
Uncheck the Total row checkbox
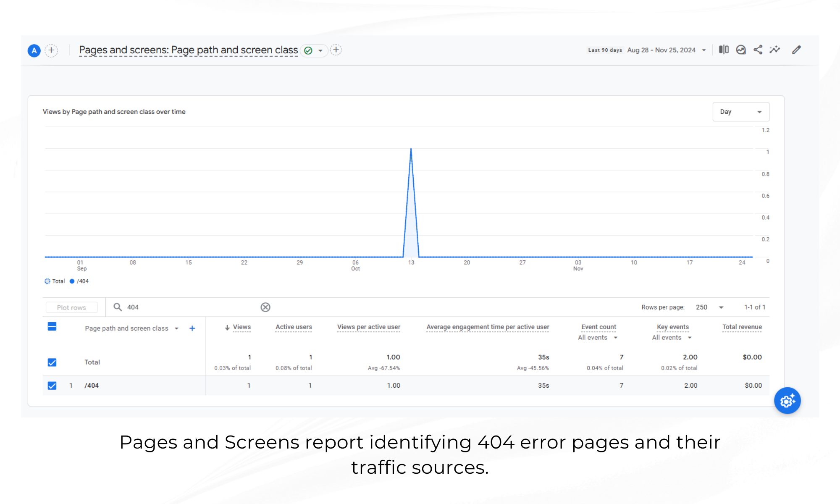pyautogui.click(x=52, y=362)
